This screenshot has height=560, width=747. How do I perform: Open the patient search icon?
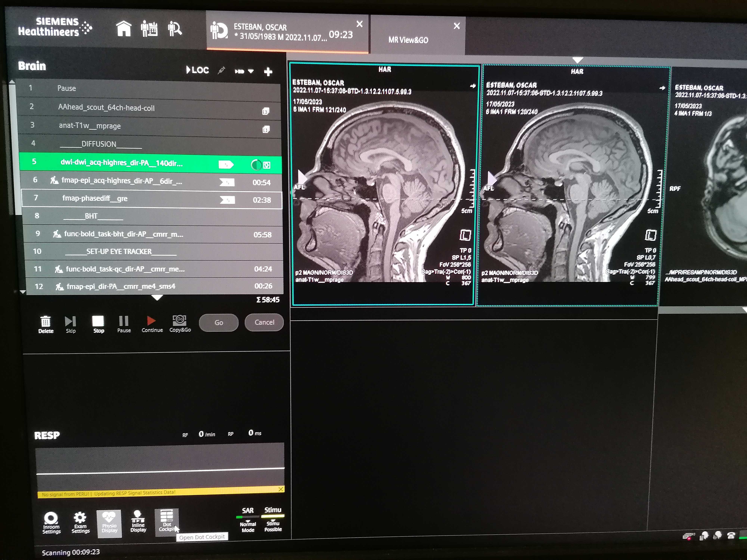coord(175,29)
